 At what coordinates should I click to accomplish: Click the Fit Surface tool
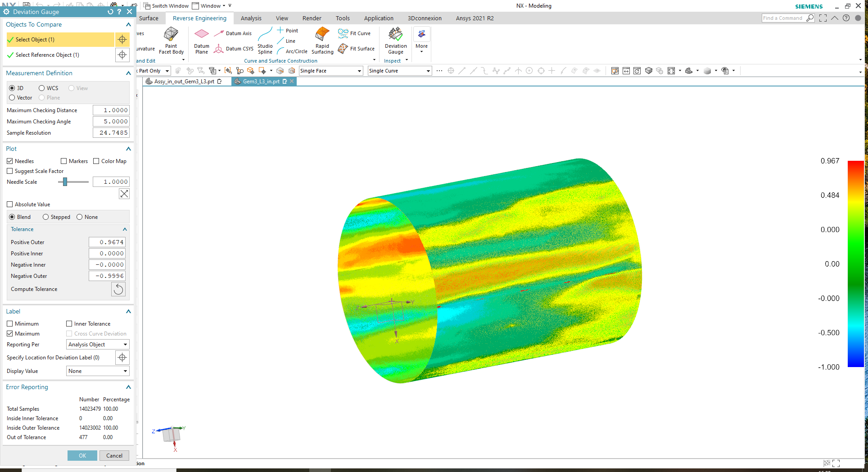pyautogui.click(x=356, y=49)
